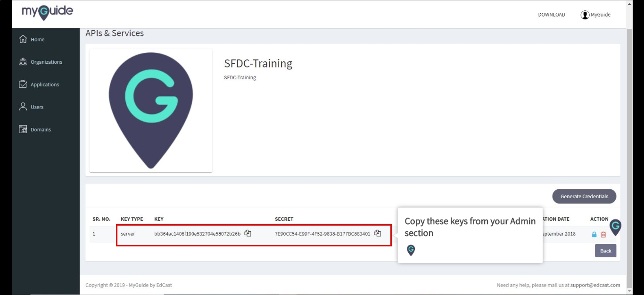Click the Users person icon
Screen dimensions: 644x295
tap(23, 107)
